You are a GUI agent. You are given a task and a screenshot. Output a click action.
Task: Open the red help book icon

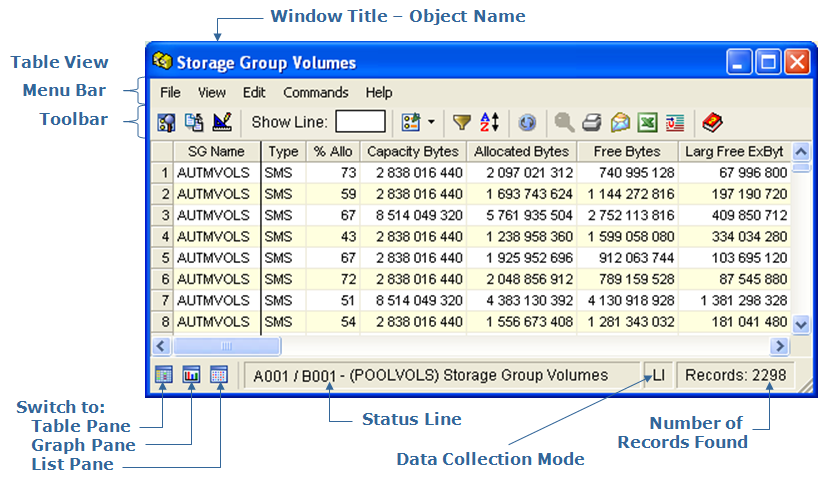point(713,122)
